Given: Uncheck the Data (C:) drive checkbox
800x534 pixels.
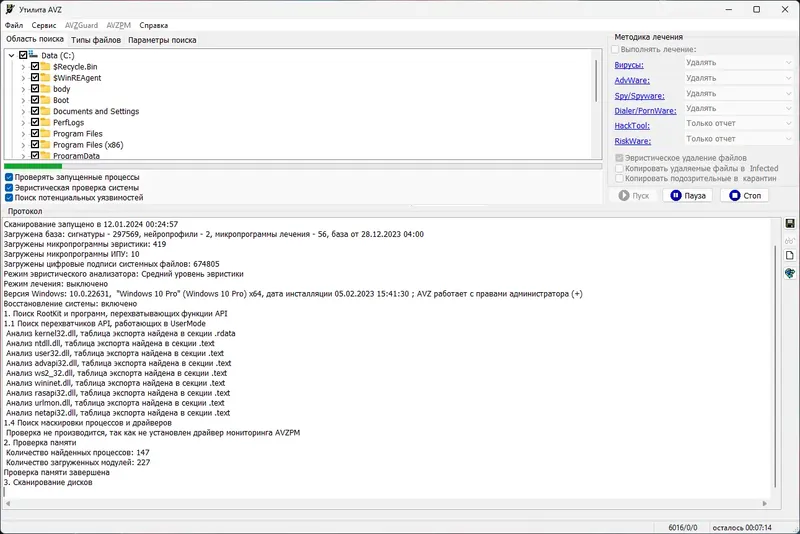Looking at the screenshot, I should (23, 55).
